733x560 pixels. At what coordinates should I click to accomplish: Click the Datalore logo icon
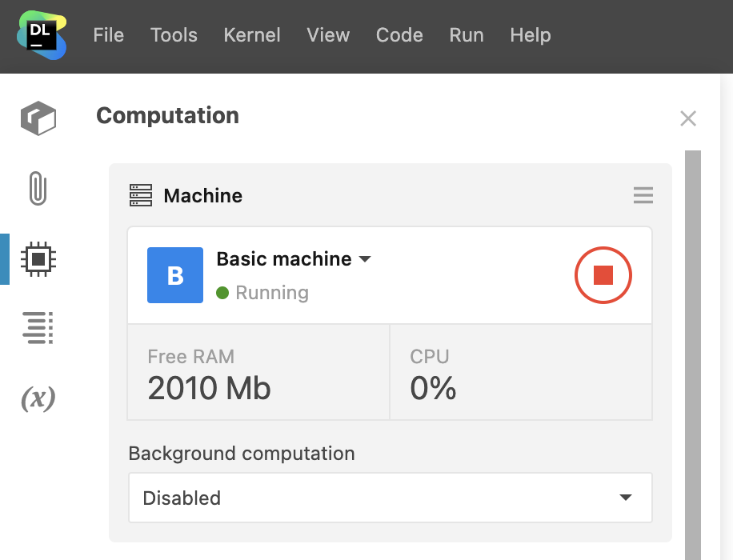coord(42,36)
